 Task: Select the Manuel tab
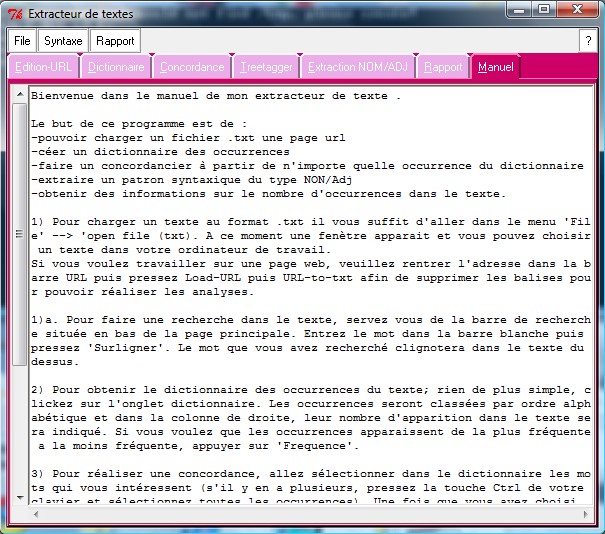pyautogui.click(x=496, y=67)
